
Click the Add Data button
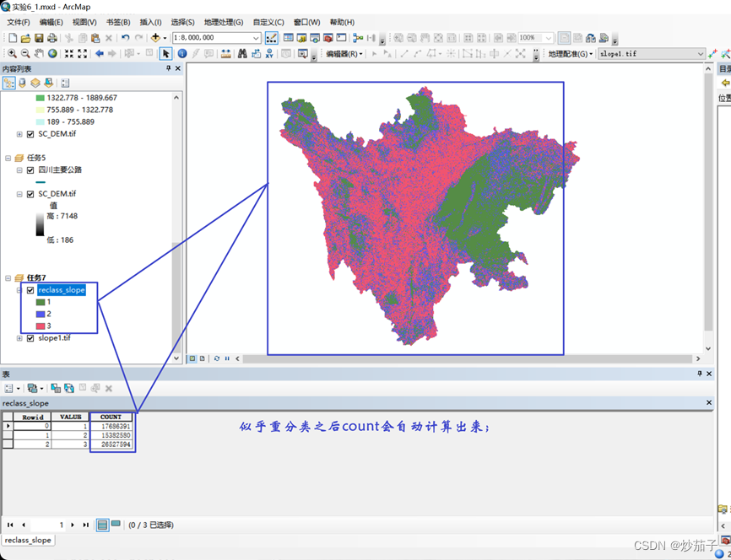(x=155, y=38)
